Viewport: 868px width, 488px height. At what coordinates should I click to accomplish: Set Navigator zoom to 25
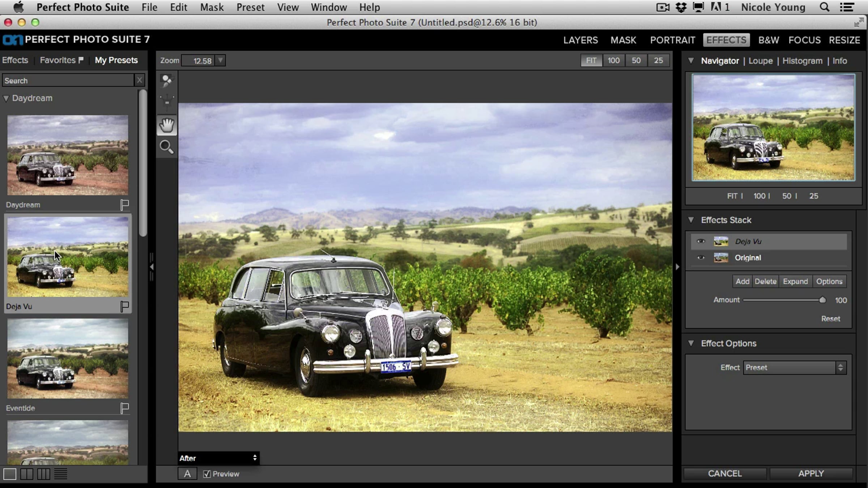point(814,196)
